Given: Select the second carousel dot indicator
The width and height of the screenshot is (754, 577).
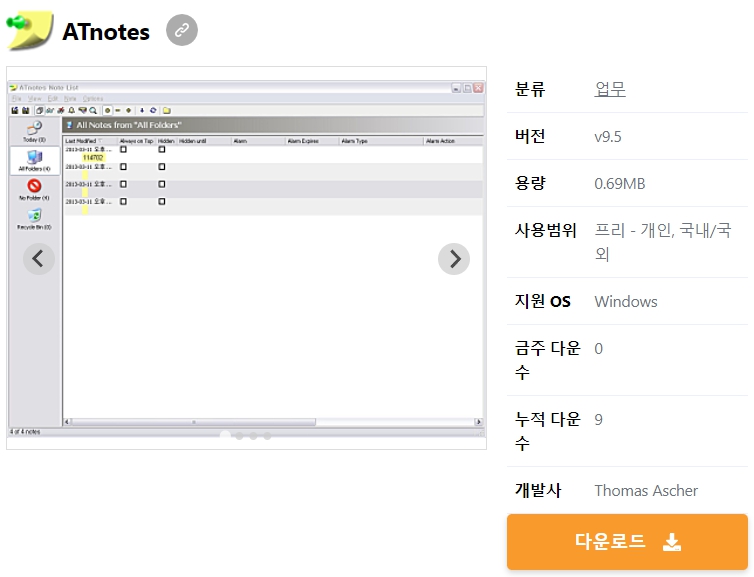Looking at the screenshot, I should [239, 436].
